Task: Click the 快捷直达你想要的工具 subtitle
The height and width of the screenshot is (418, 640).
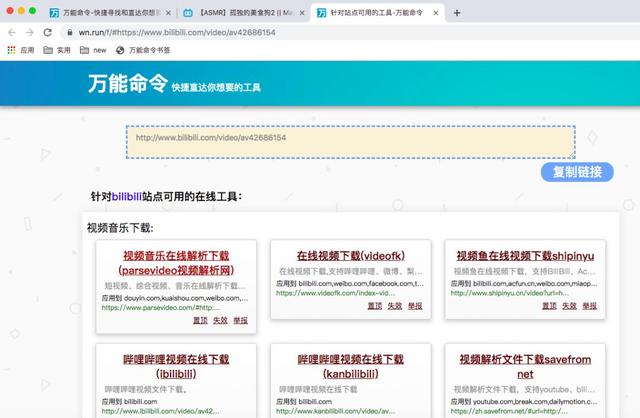Action: (x=216, y=87)
